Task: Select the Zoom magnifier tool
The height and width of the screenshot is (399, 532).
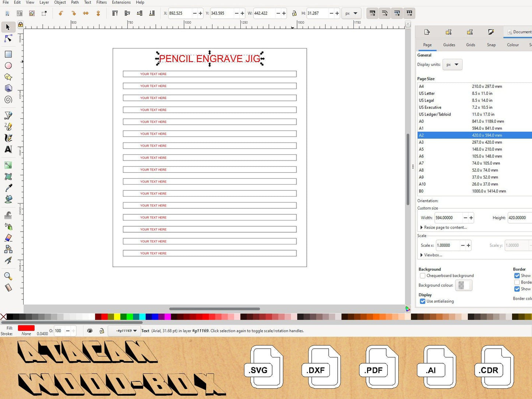Action: 8,276
